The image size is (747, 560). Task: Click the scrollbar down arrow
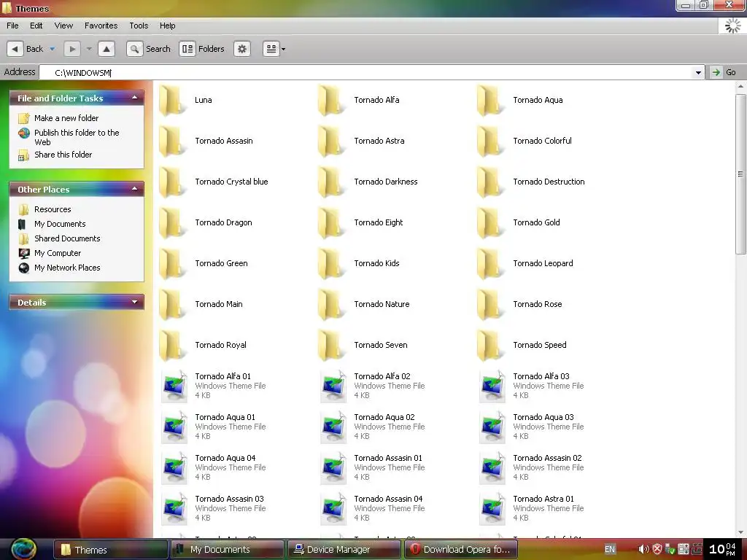click(740, 533)
